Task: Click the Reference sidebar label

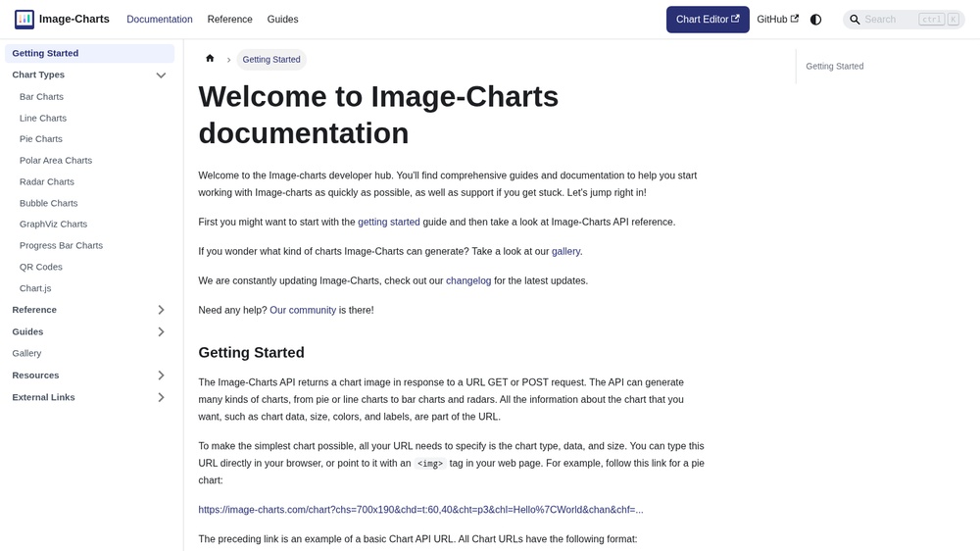Action: pos(34,310)
